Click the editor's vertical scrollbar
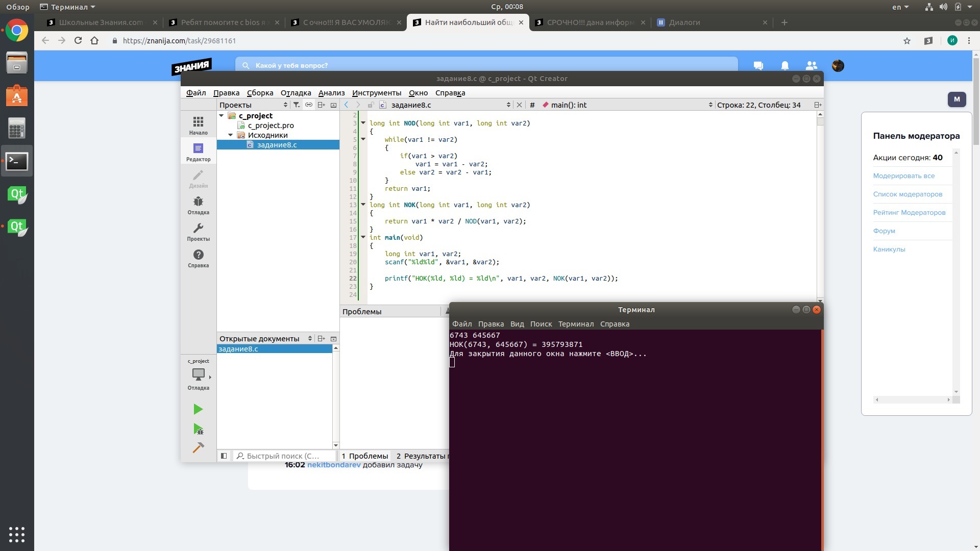Screen dimensions: 980x551 point(820,204)
